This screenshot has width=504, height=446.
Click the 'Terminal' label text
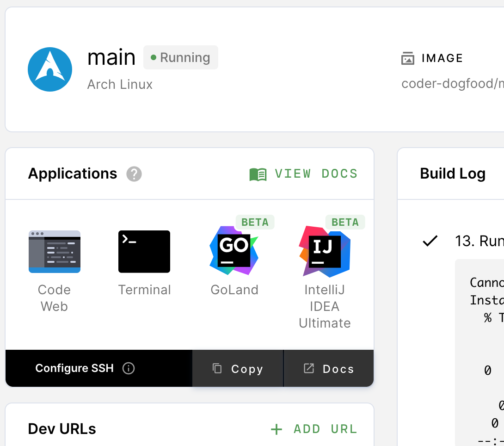tap(144, 290)
